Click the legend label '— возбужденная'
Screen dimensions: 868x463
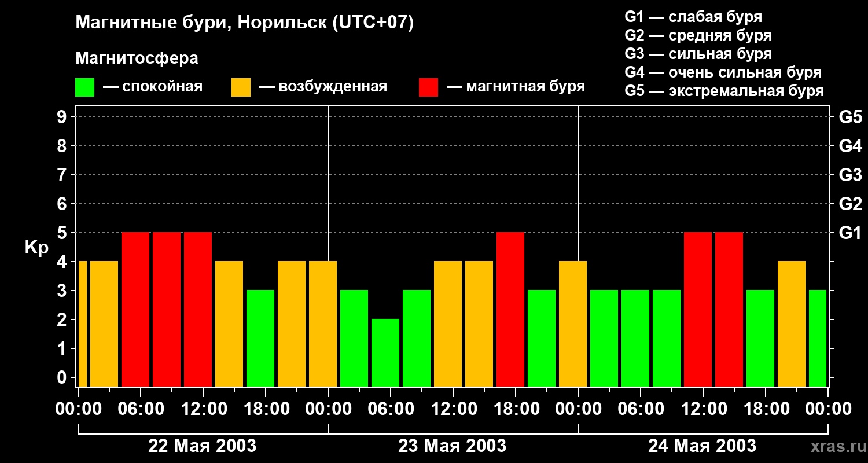tap(323, 87)
